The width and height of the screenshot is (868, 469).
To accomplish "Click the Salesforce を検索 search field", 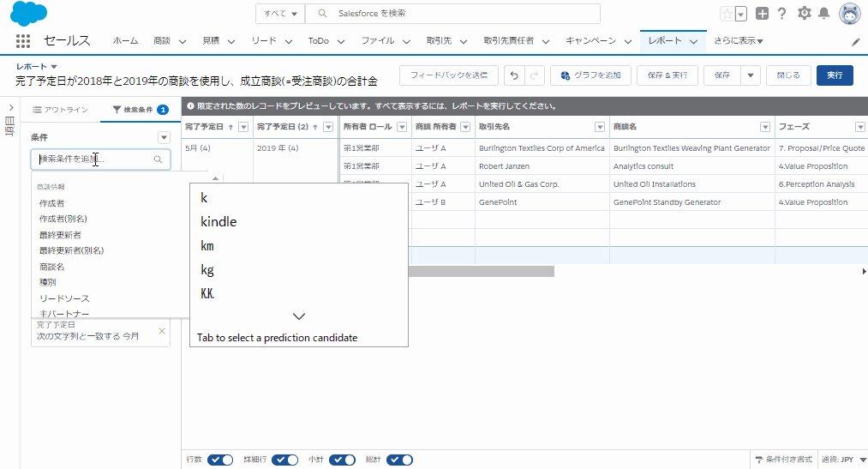I will point(452,14).
